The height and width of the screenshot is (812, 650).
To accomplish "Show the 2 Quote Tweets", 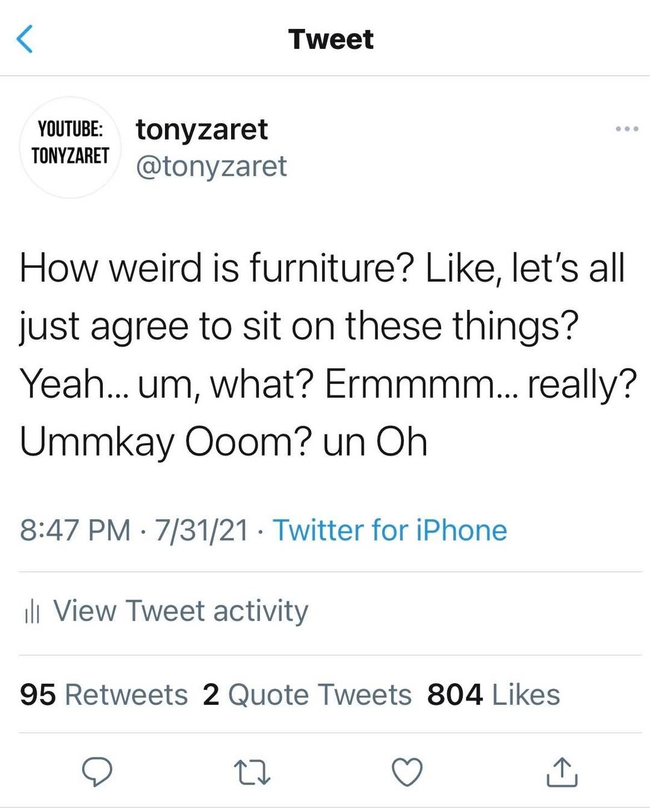I will pos(307,695).
